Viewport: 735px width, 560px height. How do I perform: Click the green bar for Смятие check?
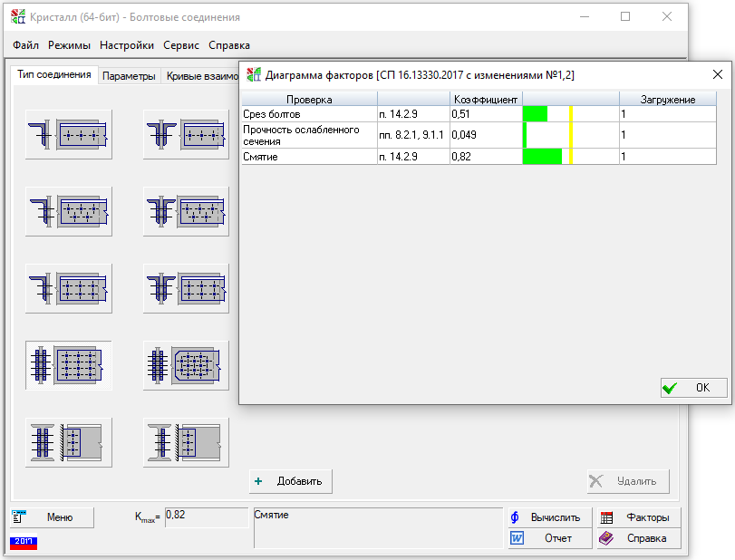[x=543, y=157]
